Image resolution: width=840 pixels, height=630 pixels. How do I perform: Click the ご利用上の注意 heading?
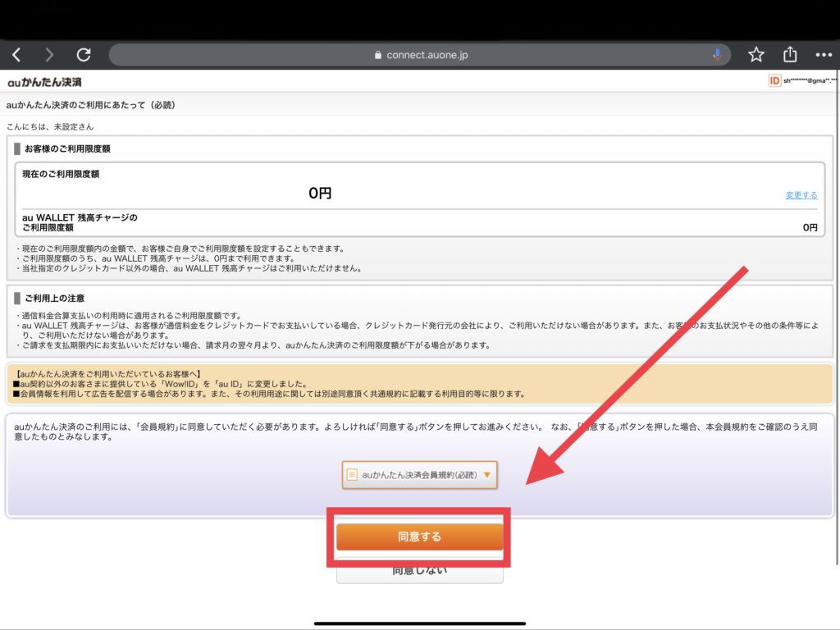pyautogui.click(x=55, y=298)
